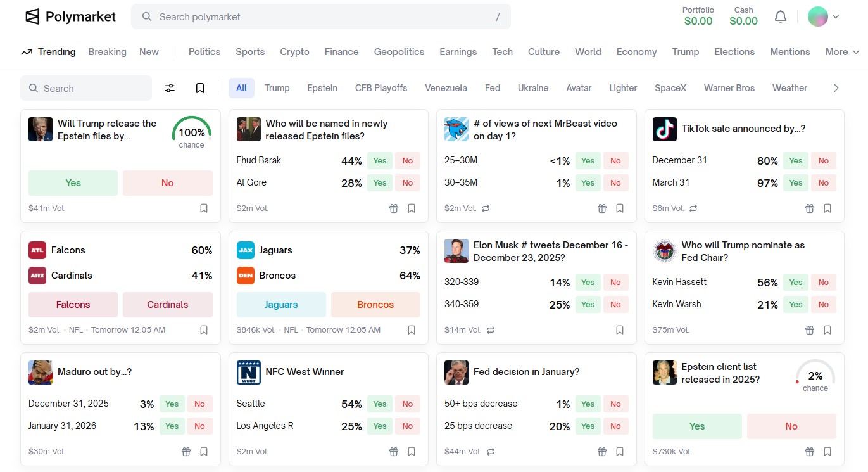Bookmark the Fed decision in January market
This screenshot has width=868, height=472.
pos(620,452)
